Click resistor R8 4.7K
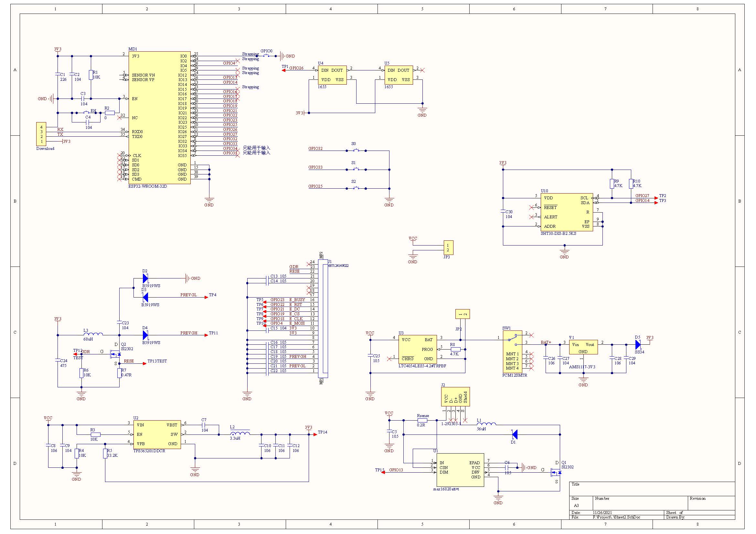The image size is (756, 534). pyautogui.click(x=455, y=350)
